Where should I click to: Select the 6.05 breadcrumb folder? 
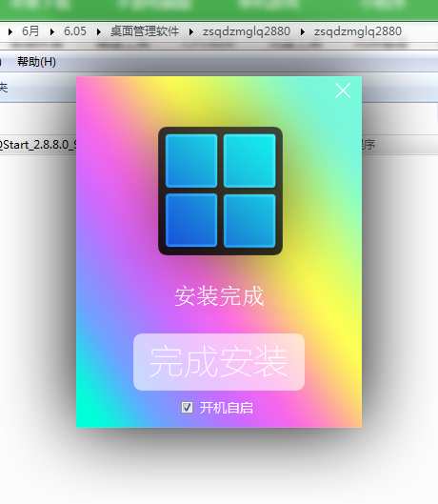[75, 31]
